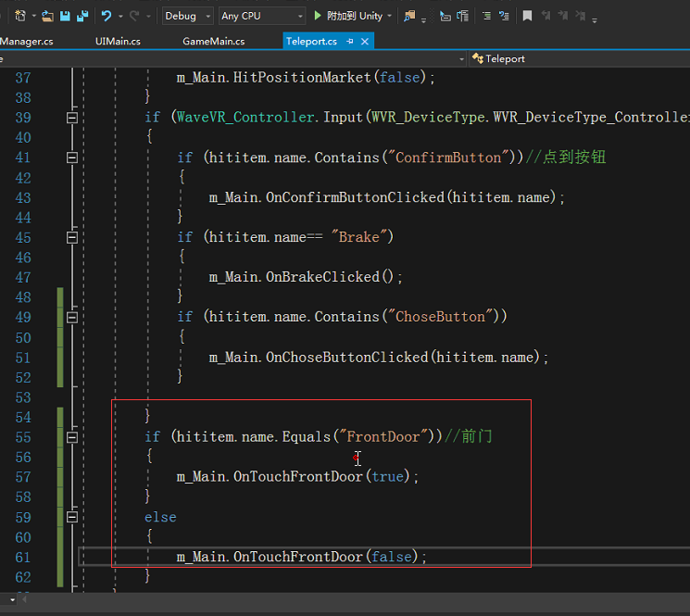Click the New Project toolbar icon
The width and height of the screenshot is (690, 616).
pos(19,16)
